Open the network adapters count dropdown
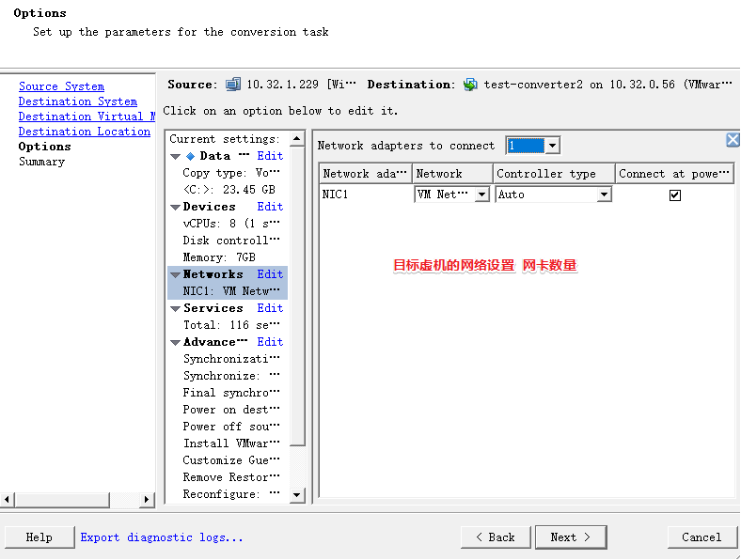 click(x=553, y=146)
